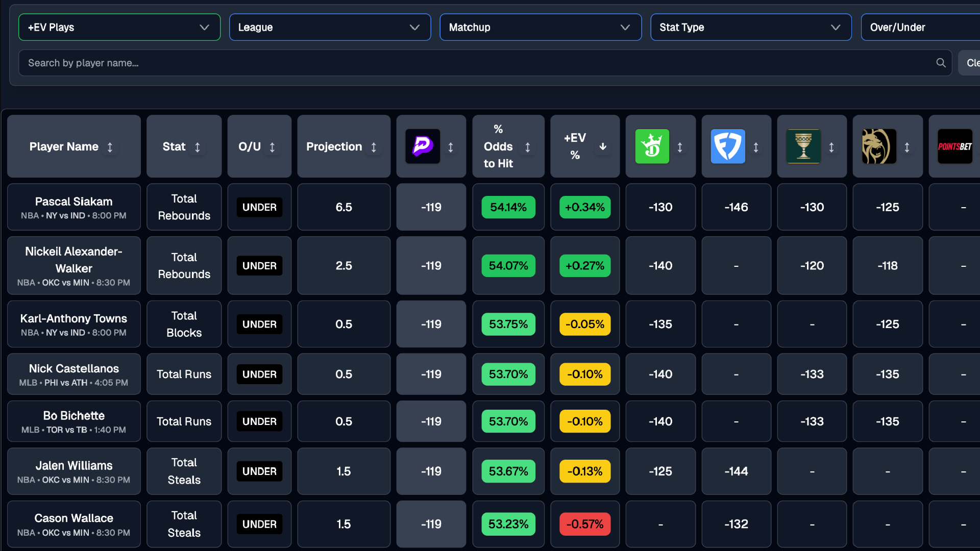Click Siakam's FanDuel -146 odds cell
Image resolution: width=980 pixels, height=551 pixels.
click(736, 207)
